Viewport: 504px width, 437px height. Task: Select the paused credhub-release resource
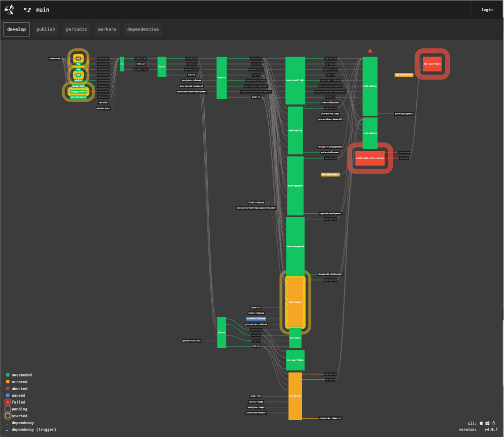point(256,318)
